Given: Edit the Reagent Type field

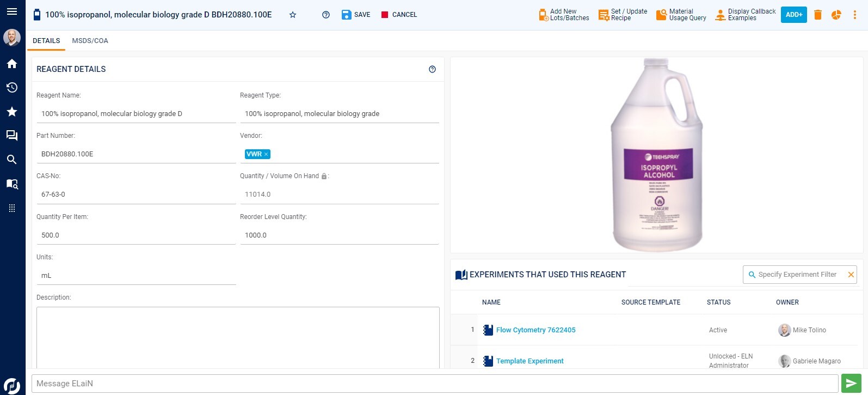Looking at the screenshot, I should click(340, 114).
